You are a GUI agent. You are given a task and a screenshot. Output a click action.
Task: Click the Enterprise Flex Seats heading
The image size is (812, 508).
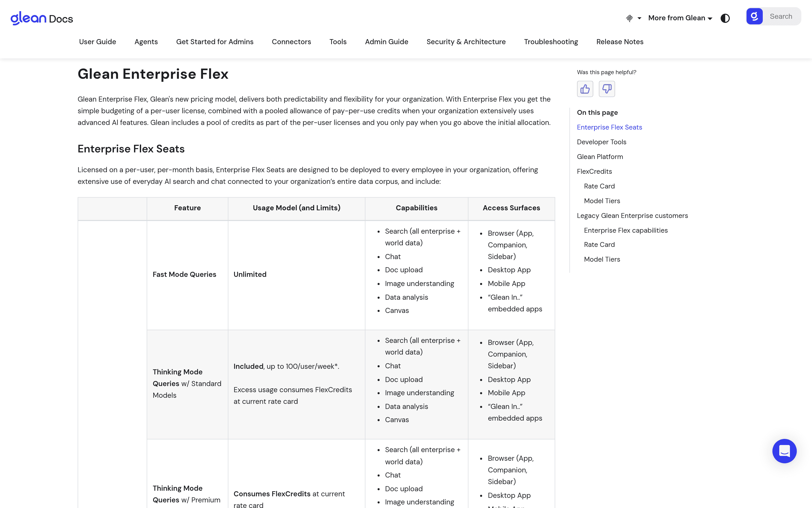tap(131, 149)
